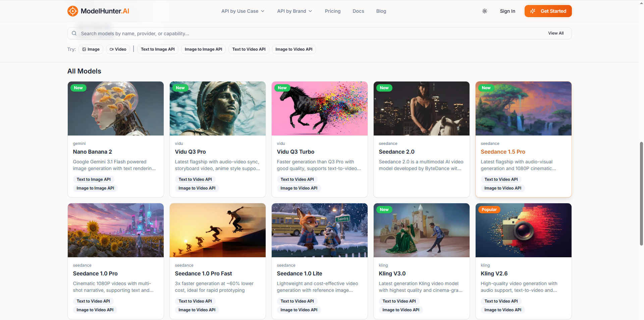Click the search magnifier icon
The image size is (644, 320).
pos(74,33)
